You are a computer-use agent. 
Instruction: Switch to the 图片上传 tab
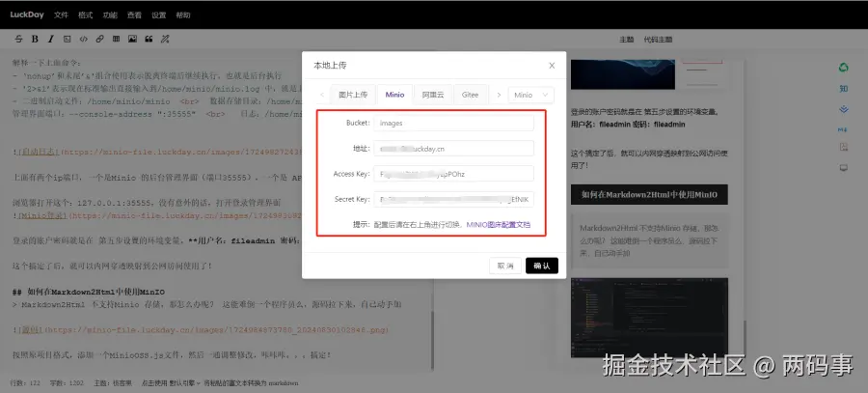pos(353,95)
